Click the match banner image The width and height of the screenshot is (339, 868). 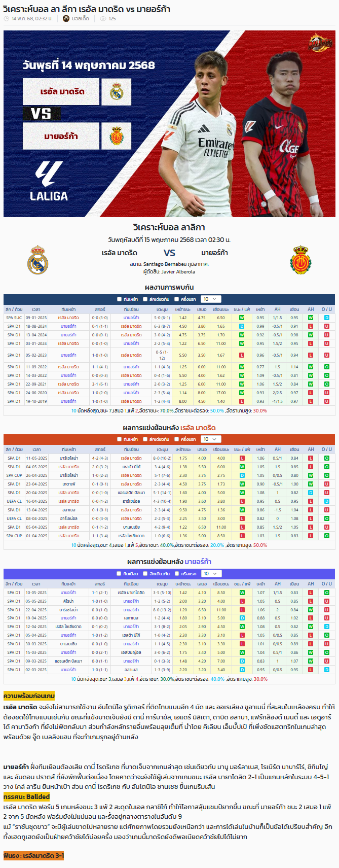tap(169, 124)
